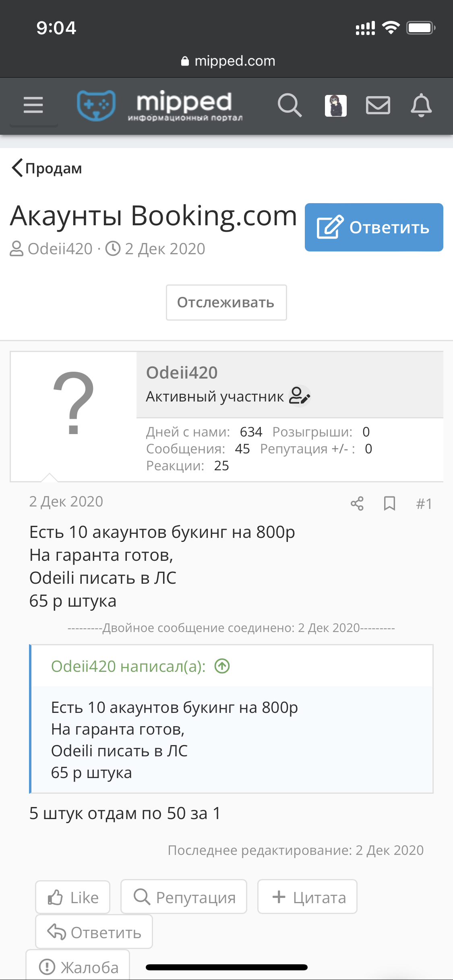Screen dimensions: 453x980
Task: Open your profile avatar menu
Action: pyautogui.click(x=335, y=105)
